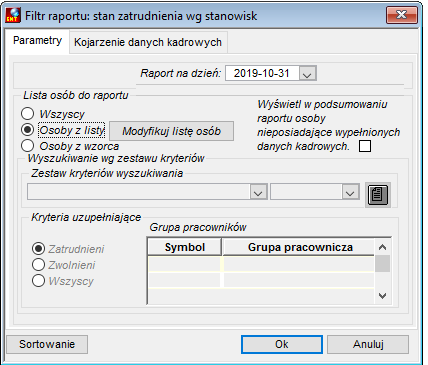
Task: Select the Zatrudnieni radio button
Action: [38, 249]
